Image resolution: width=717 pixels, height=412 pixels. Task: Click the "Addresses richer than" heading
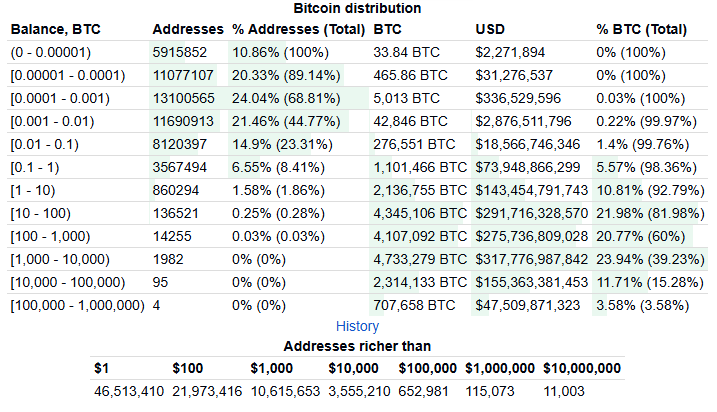(x=357, y=346)
